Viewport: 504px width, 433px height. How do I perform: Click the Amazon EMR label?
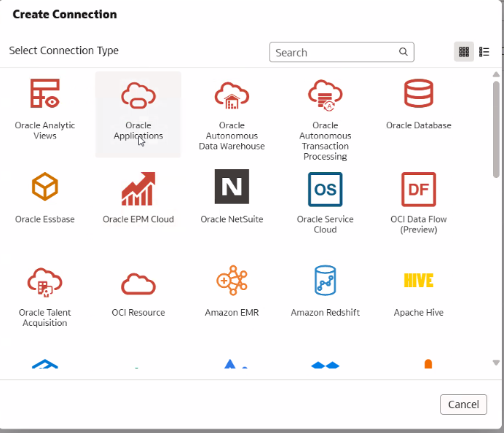[x=232, y=313]
